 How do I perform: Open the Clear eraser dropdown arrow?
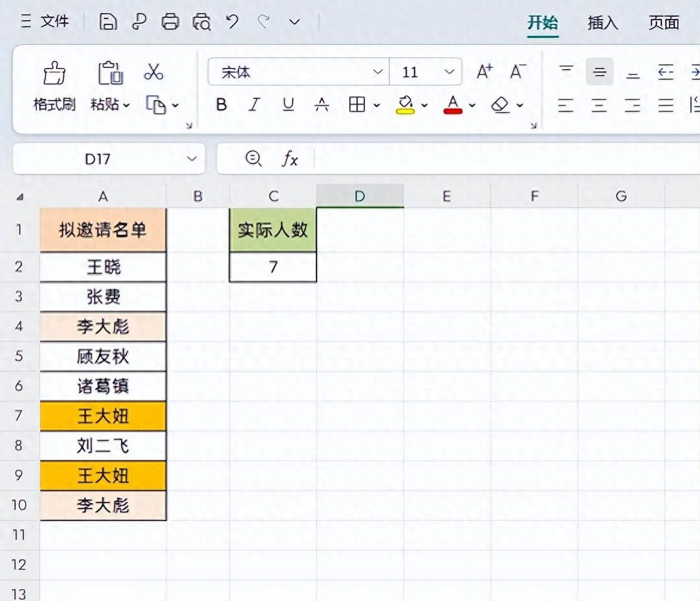pos(520,106)
